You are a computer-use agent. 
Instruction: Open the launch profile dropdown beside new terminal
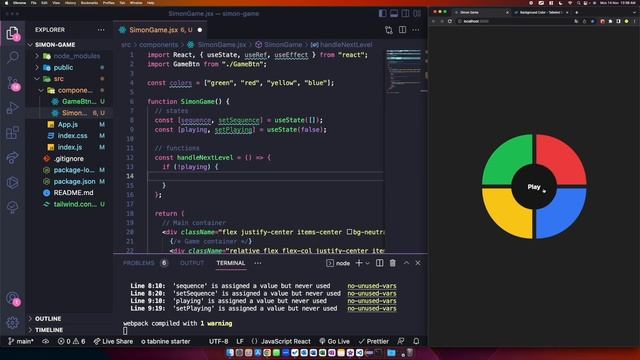click(367, 263)
